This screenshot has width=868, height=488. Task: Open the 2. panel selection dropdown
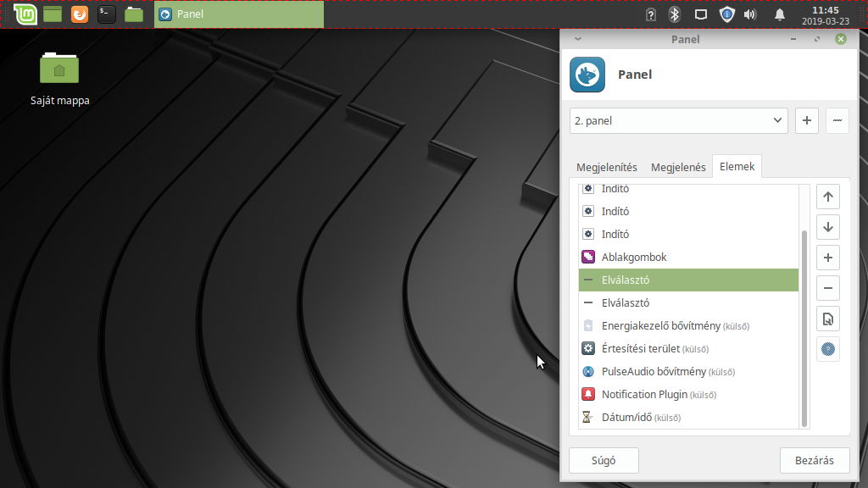click(679, 120)
